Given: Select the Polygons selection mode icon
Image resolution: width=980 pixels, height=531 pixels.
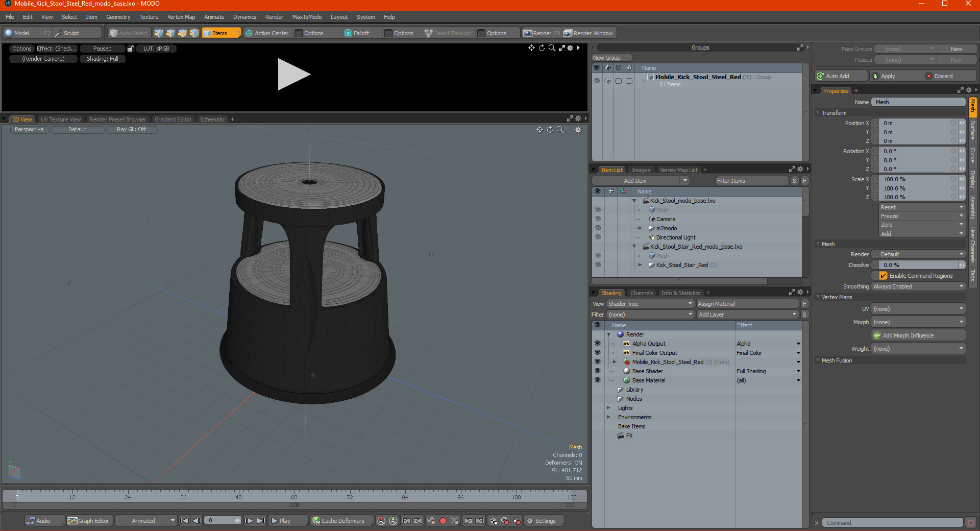Looking at the screenshot, I should (182, 33).
